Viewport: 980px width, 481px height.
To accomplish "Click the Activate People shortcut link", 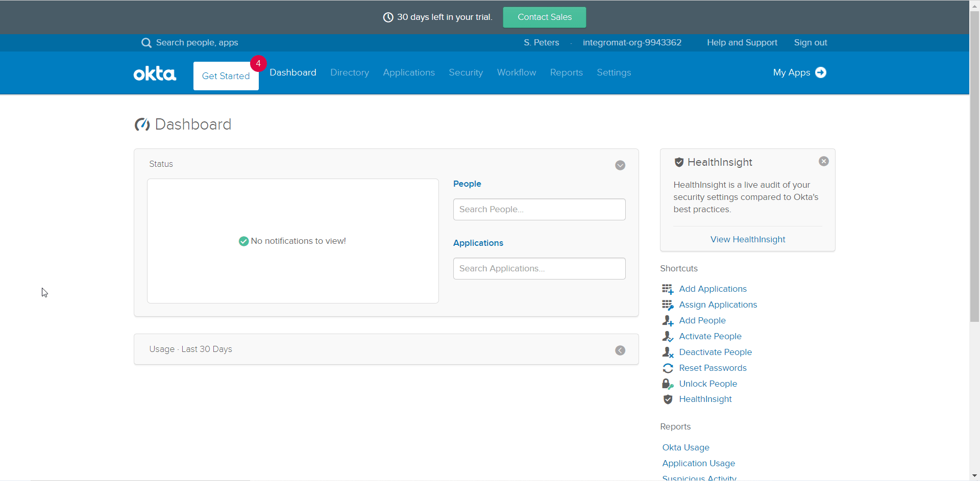I will (x=710, y=336).
